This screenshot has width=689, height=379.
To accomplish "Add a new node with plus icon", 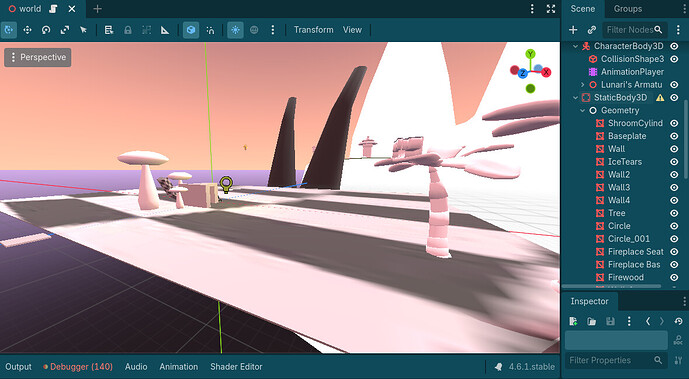I will point(573,30).
